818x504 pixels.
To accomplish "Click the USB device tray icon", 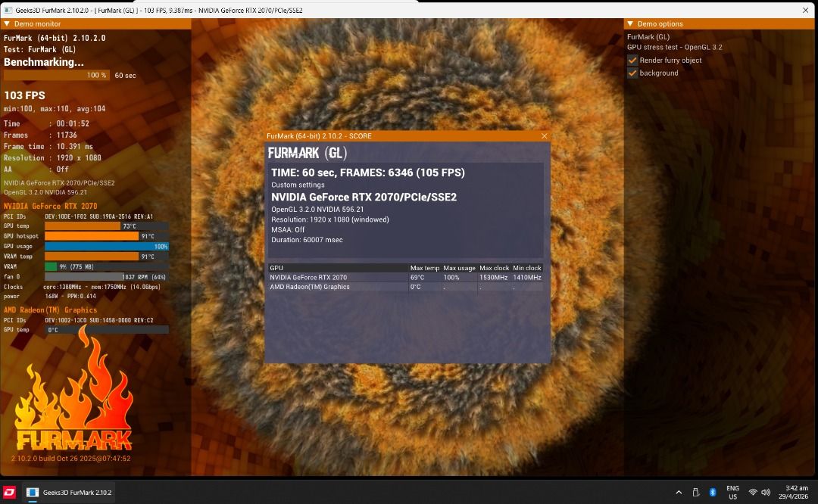I will pos(695,492).
